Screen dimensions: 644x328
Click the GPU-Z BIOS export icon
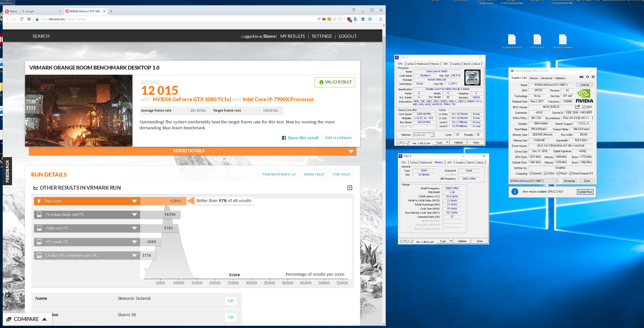(577, 107)
